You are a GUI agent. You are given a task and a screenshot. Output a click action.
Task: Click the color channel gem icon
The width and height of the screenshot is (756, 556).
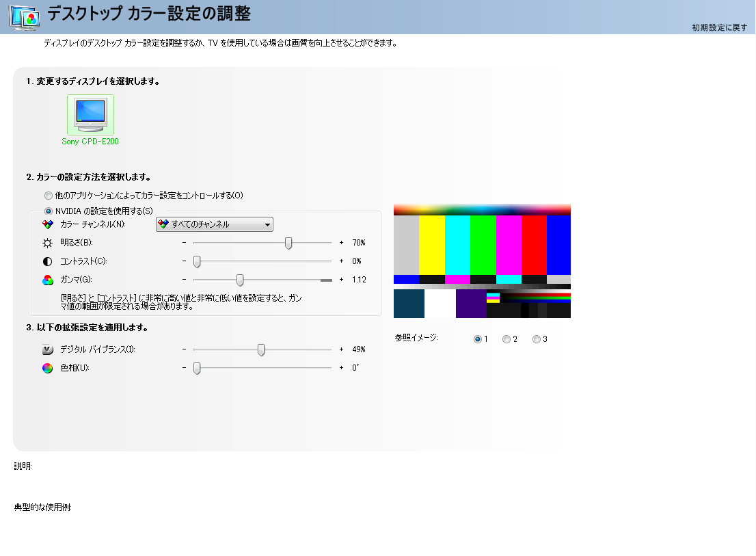(x=47, y=224)
